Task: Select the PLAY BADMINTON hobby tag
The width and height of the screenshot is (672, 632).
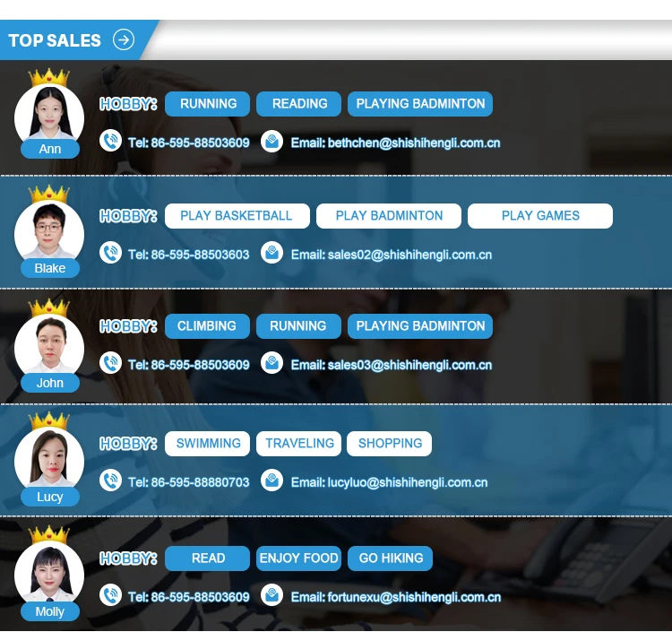Action: (389, 216)
